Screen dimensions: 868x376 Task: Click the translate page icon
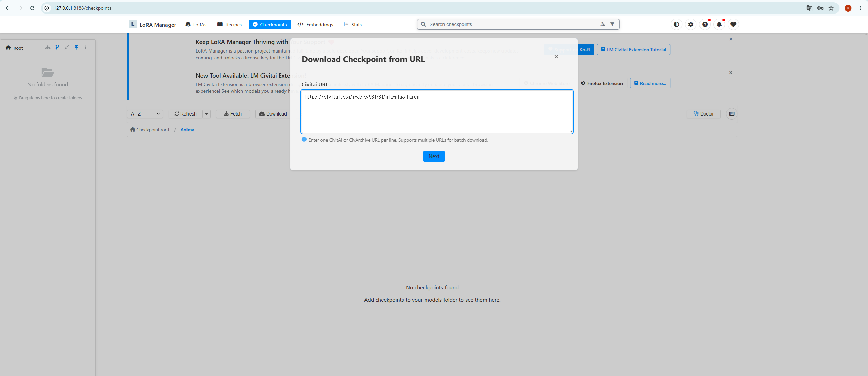[x=809, y=8]
